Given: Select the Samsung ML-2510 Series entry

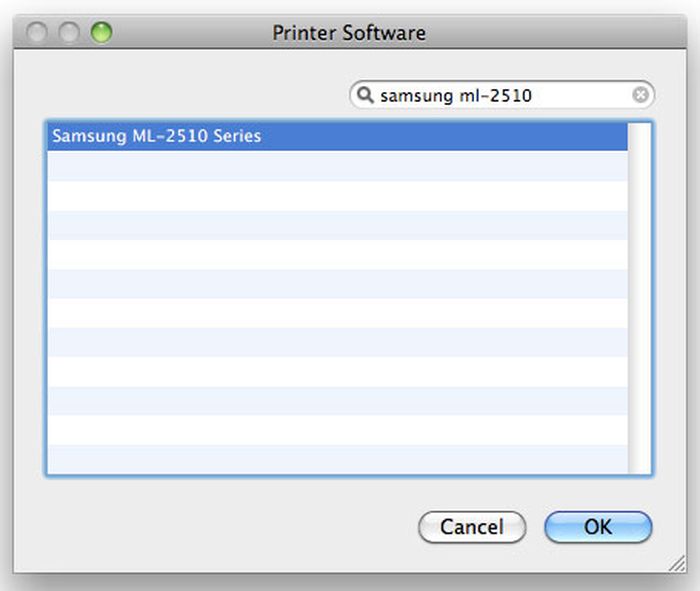Looking at the screenshot, I should (337, 136).
